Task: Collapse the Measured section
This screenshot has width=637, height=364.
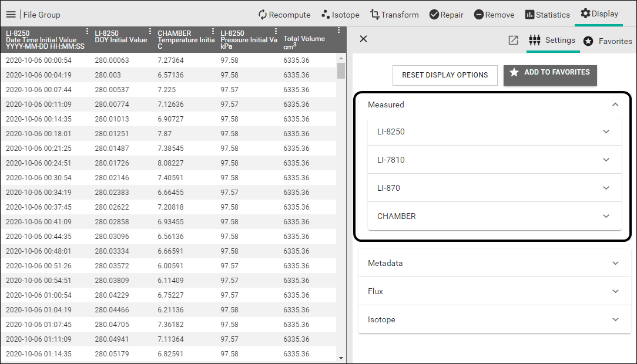Action: [615, 105]
